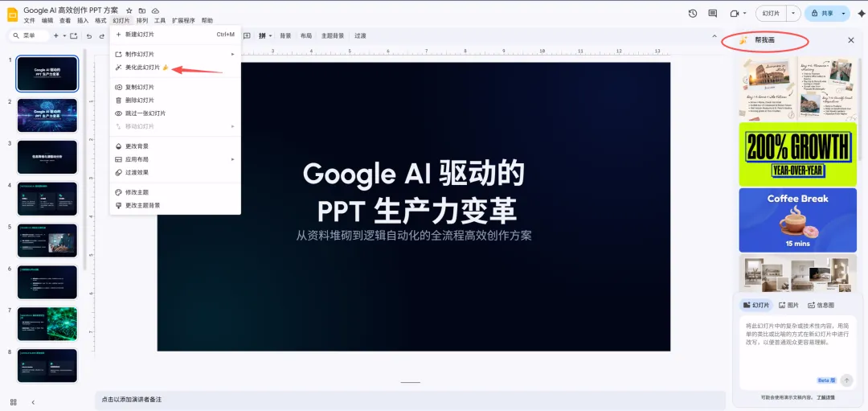Close the 帮我画 side panel
This screenshot has width=868, height=411.
tap(851, 40)
